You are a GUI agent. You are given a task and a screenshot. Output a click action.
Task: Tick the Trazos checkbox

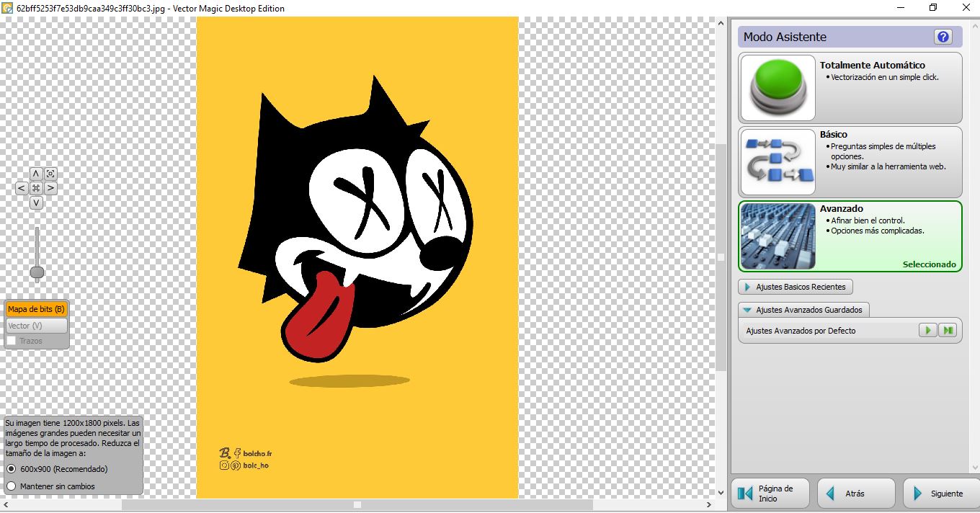tap(12, 340)
